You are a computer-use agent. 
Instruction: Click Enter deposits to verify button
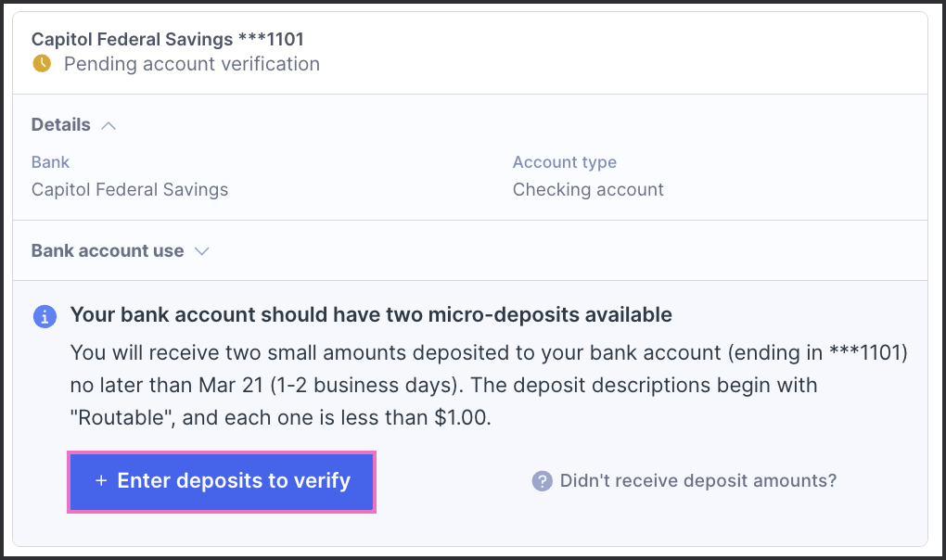[x=222, y=481]
